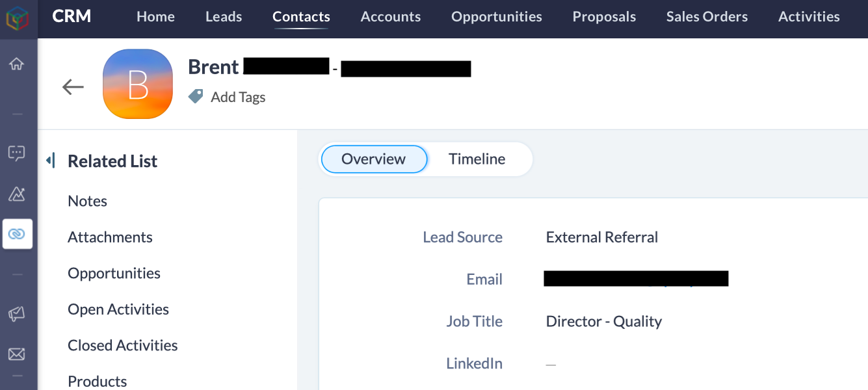View Open Activities for this contact

point(118,309)
